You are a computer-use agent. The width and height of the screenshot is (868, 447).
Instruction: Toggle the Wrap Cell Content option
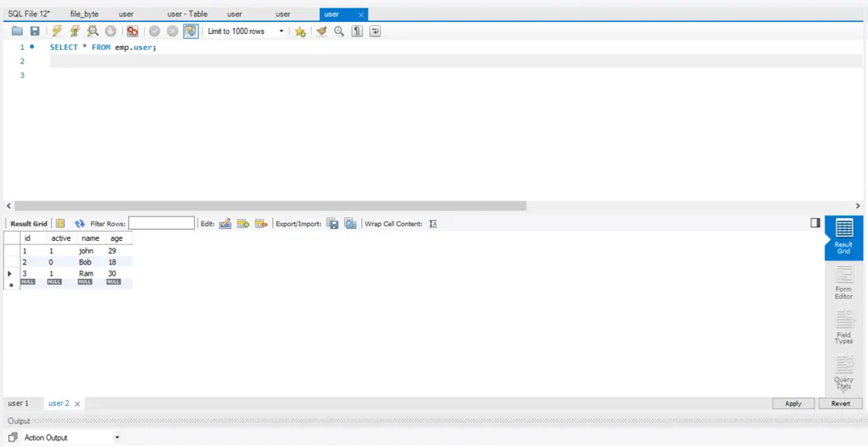(x=433, y=224)
